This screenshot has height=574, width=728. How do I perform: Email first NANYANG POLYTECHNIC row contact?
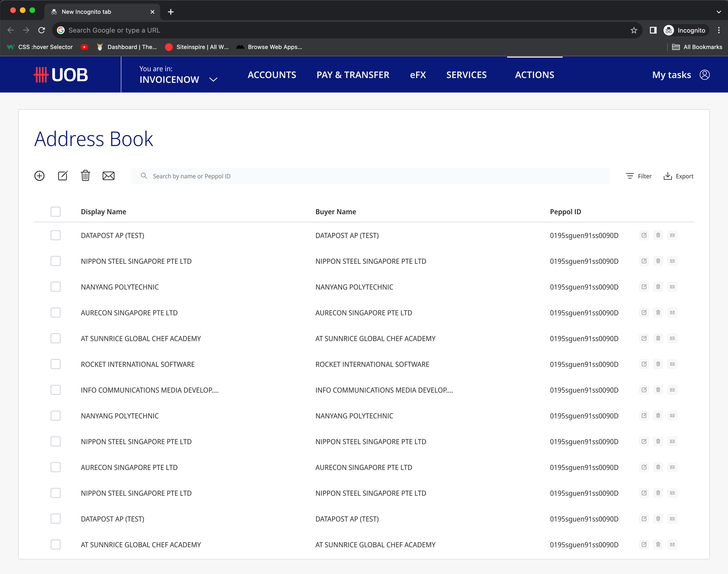(672, 287)
